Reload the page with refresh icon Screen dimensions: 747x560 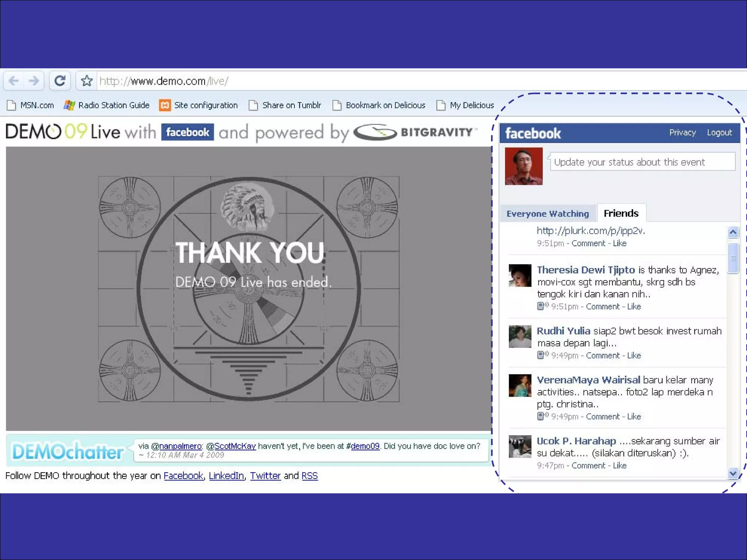[x=60, y=81]
